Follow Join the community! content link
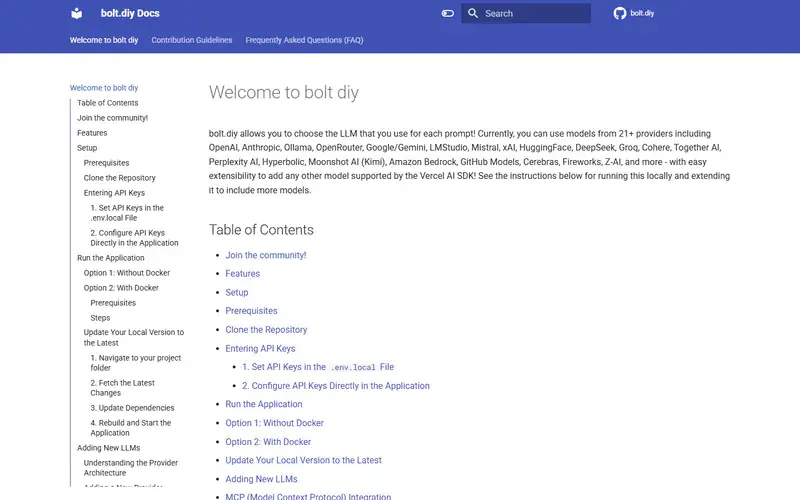 pos(266,255)
